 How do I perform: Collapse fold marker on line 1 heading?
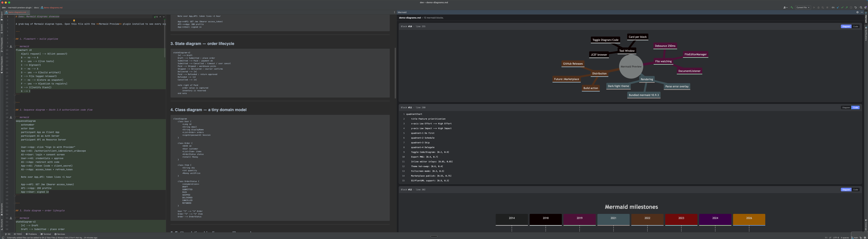(15, 16)
